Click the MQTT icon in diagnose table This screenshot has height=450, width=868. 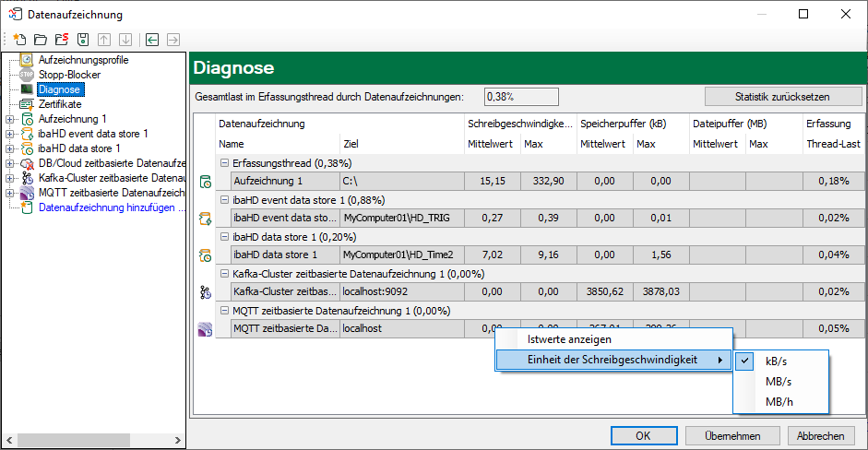point(205,328)
